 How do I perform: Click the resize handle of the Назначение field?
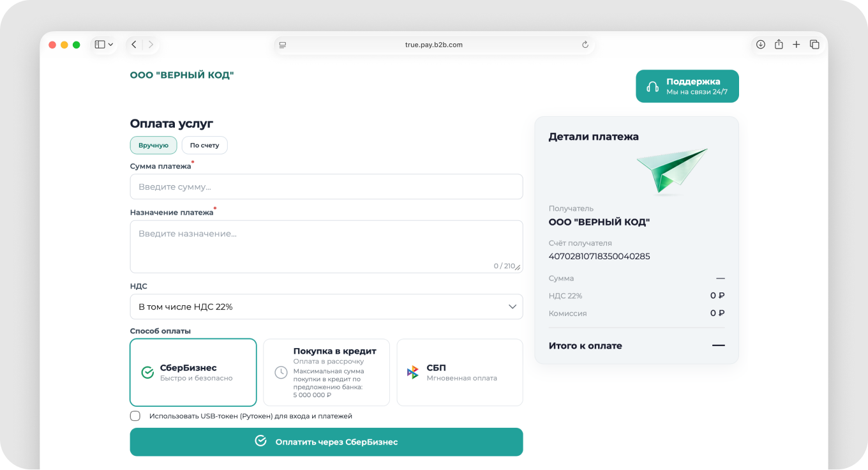coord(518,268)
